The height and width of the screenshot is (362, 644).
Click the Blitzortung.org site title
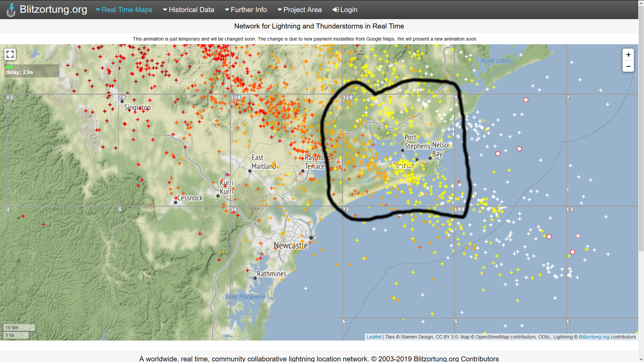point(53,9)
